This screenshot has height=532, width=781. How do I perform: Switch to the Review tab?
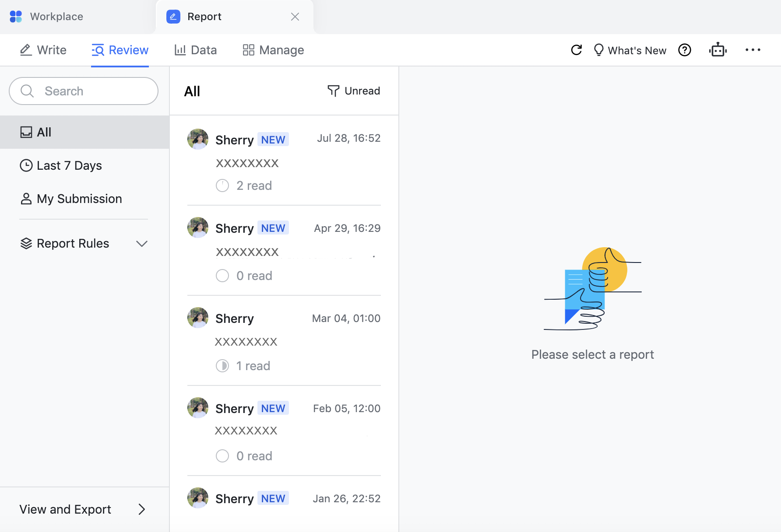(x=120, y=50)
